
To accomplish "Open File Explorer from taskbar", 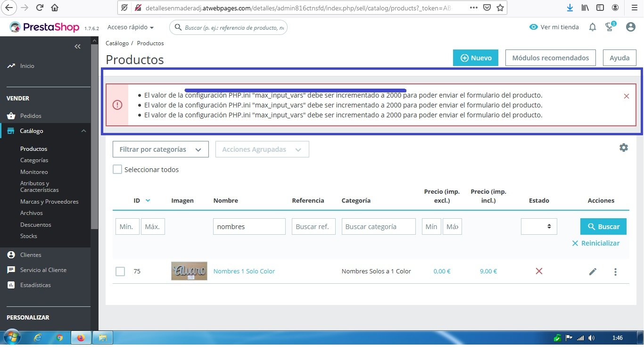I will (102, 337).
